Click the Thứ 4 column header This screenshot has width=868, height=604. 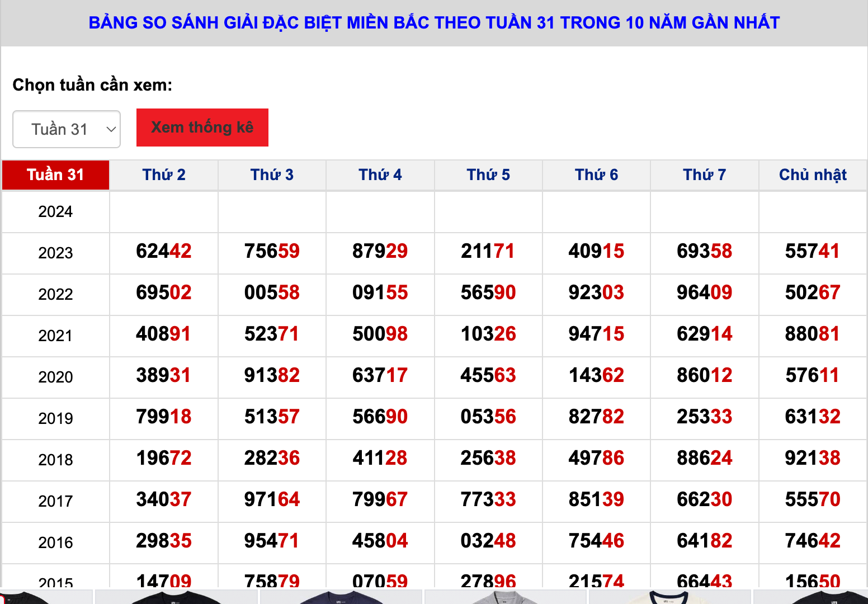point(380,175)
